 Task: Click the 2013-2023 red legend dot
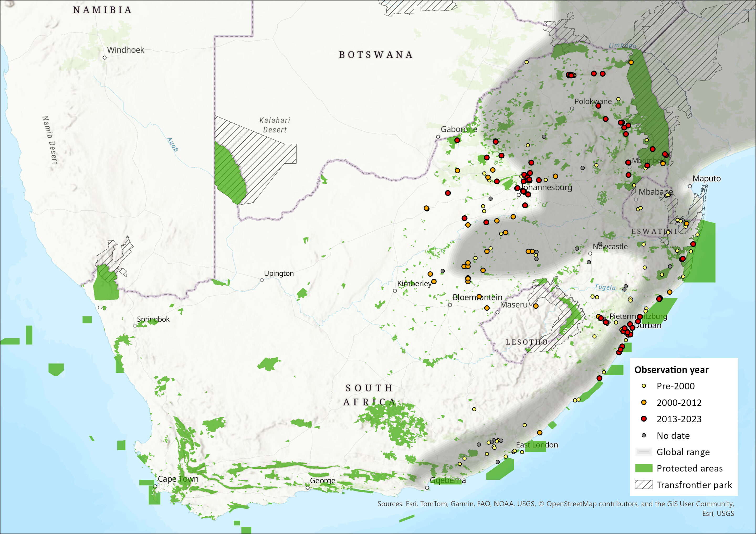(x=644, y=419)
